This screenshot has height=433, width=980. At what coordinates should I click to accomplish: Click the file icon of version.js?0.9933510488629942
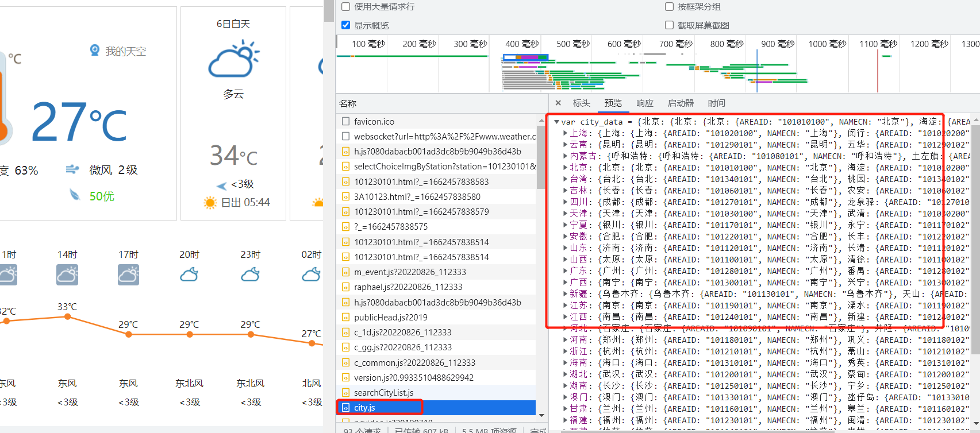pos(345,378)
